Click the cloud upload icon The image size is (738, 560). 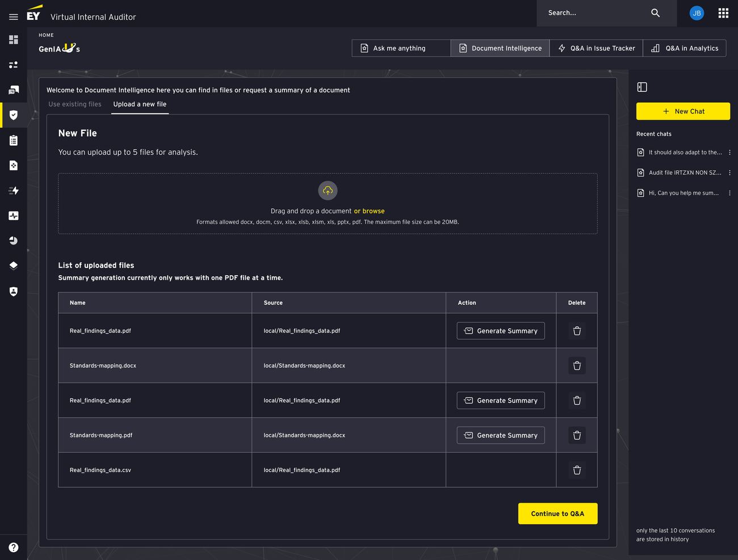[328, 191]
